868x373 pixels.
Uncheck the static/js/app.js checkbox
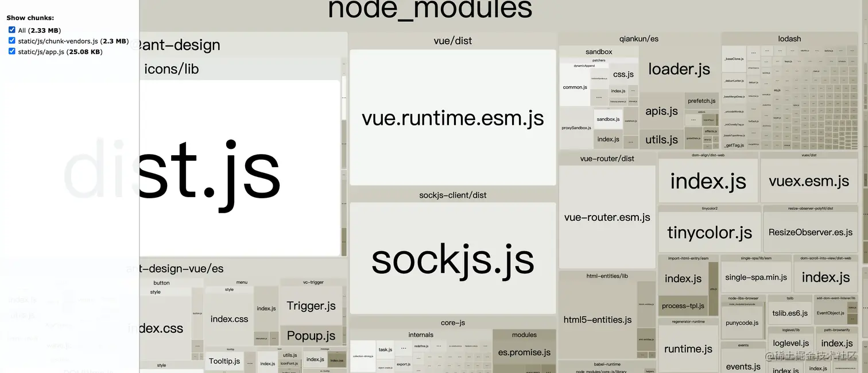[x=11, y=51]
